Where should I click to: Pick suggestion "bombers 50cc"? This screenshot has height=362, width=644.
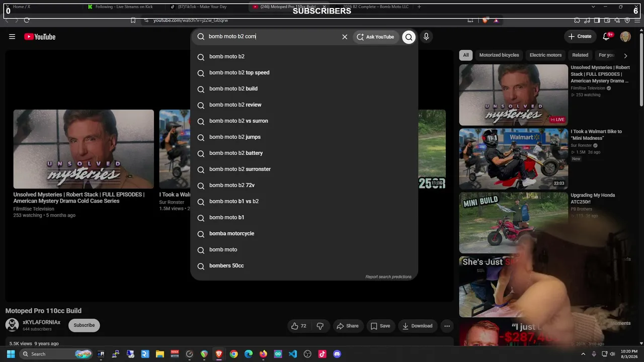click(x=304, y=265)
